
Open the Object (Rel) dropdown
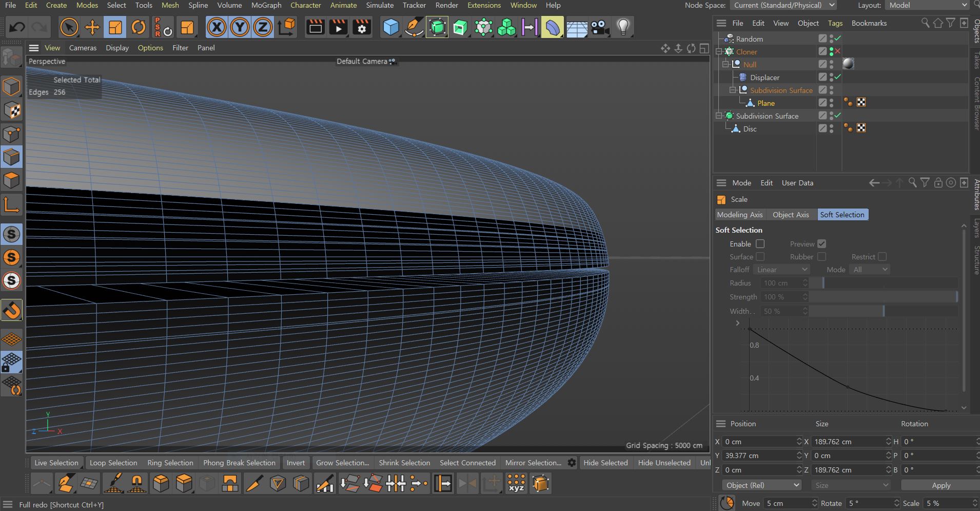tap(761, 485)
